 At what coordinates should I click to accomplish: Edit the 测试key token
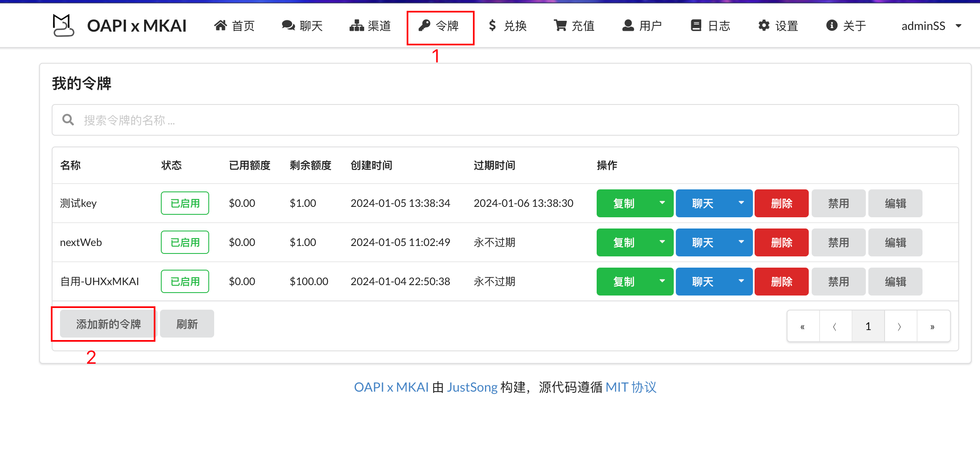tap(895, 203)
